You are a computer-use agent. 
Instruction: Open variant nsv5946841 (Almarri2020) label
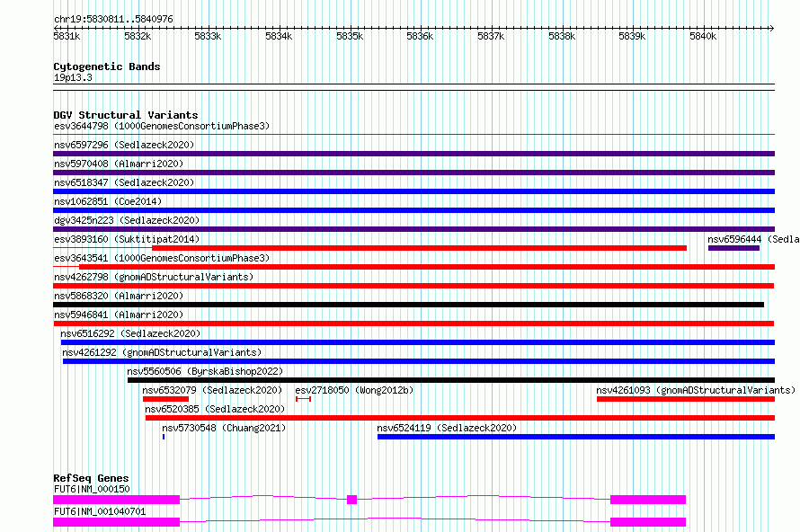tap(119, 315)
